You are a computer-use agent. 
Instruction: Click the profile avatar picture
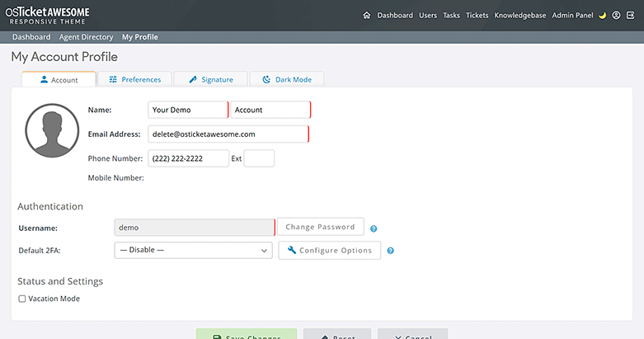52,131
